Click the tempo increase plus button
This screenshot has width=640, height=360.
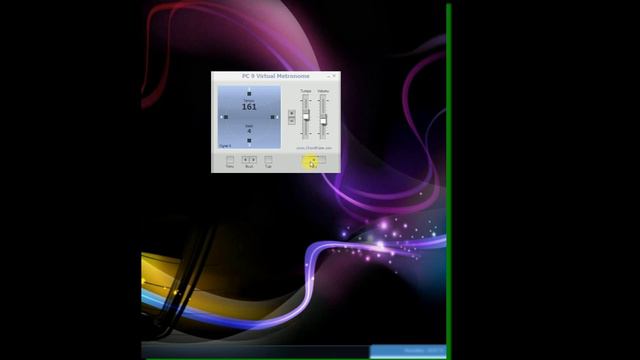click(291, 113)
